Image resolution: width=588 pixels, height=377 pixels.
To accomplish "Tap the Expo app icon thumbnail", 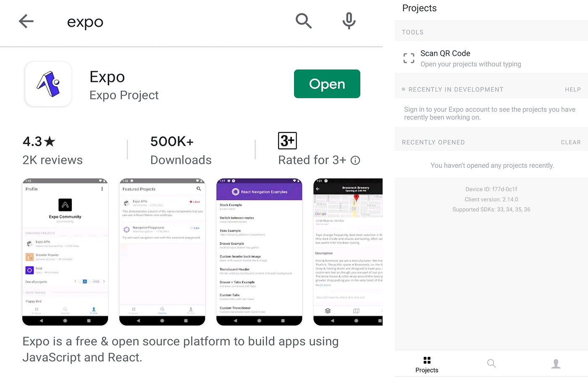I will point(48,84).
